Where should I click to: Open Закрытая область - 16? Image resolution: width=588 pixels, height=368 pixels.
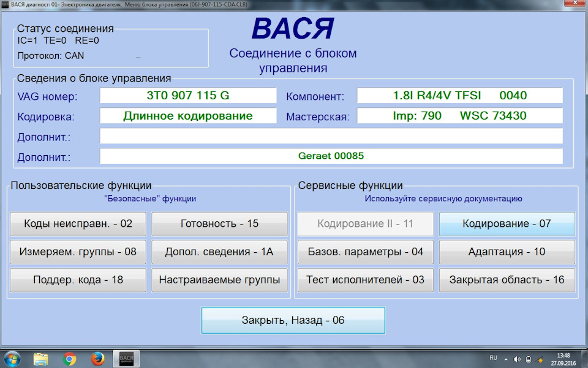pyautogui.click(x=507, y=280)
